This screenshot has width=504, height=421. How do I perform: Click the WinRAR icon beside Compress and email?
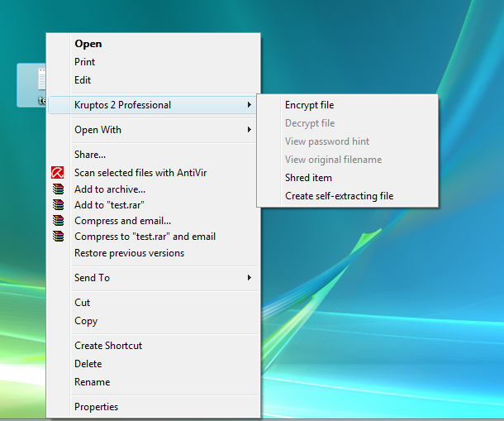click(58, 221)
